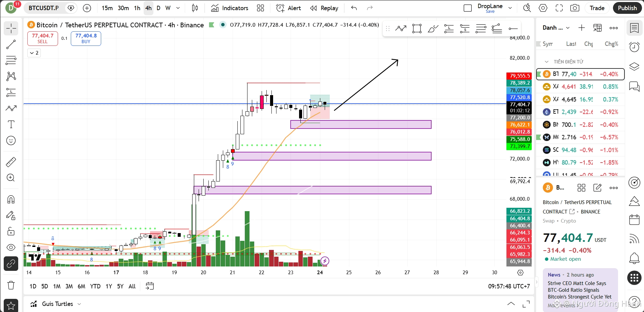
Task: Open indicator templates grid
Action: 260,8
